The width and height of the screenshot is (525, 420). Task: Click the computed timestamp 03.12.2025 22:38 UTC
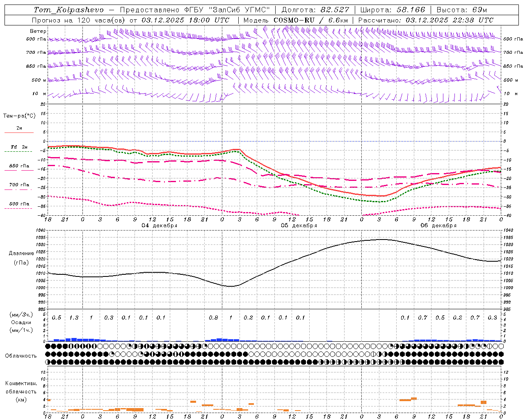450,20
